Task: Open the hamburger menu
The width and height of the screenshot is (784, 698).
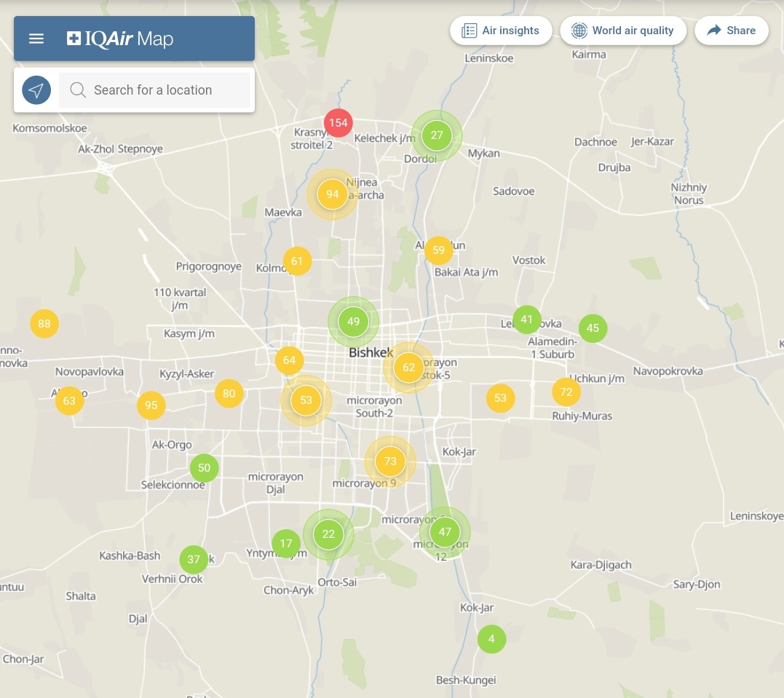Action: pos(36,39)
